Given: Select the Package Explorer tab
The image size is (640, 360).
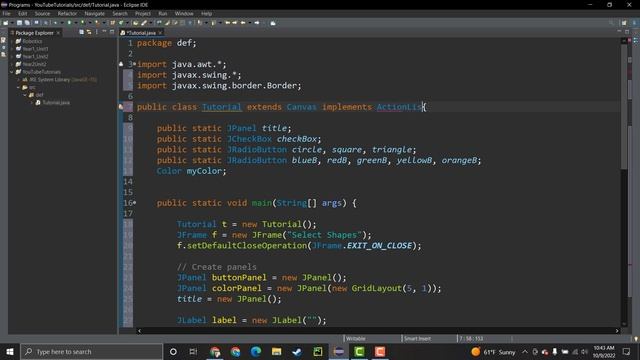Looking at the screenshot, I should click(x=34, y=33).
